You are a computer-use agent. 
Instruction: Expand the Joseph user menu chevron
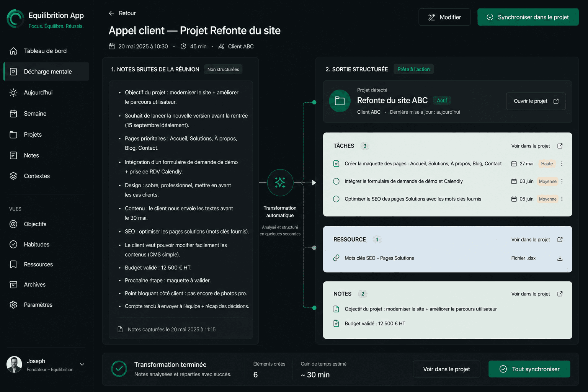[82, 364]
